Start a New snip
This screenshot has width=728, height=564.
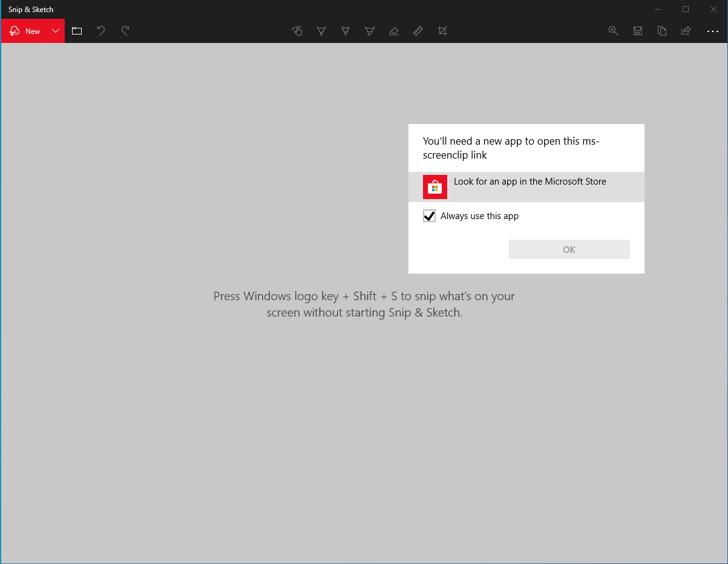coord(25,31)
